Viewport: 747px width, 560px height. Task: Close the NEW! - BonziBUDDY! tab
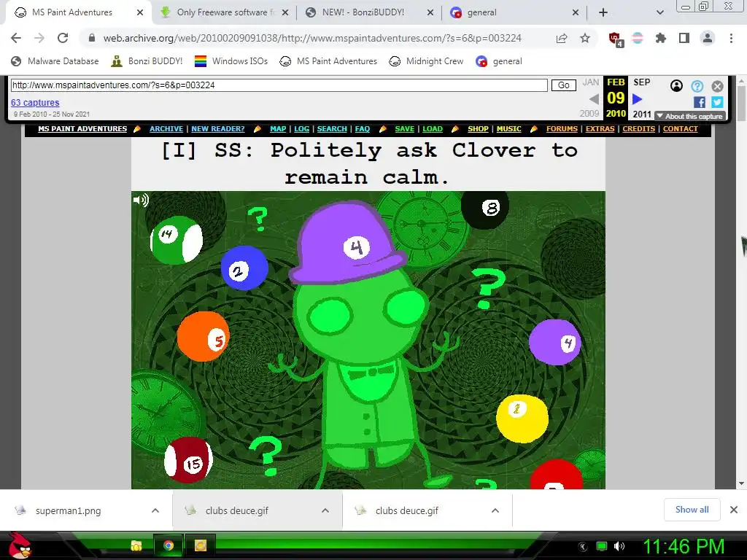coord(430,12)
